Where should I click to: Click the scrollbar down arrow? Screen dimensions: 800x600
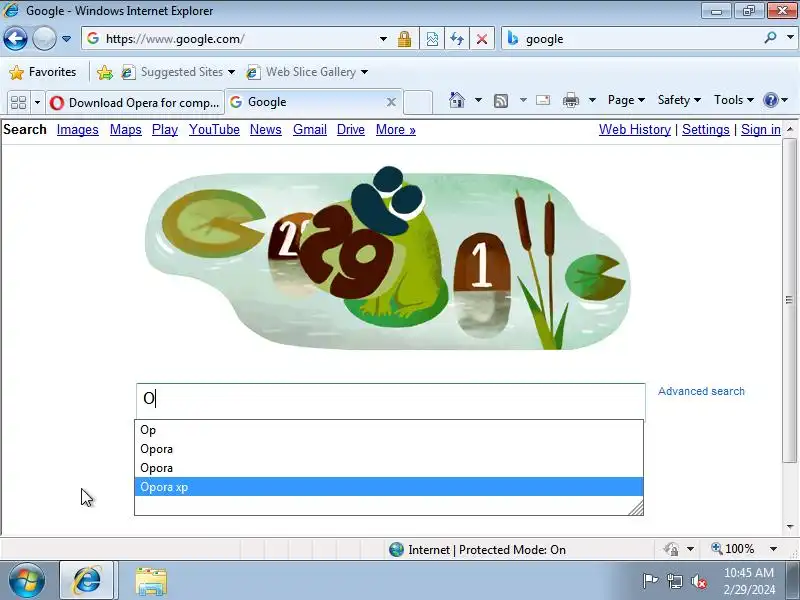[790, 527]
